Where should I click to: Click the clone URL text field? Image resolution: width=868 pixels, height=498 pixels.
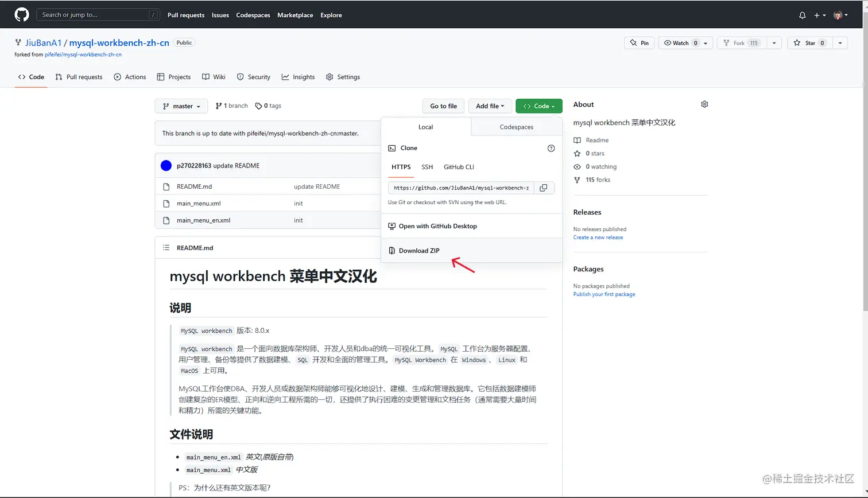pos(462,188)
